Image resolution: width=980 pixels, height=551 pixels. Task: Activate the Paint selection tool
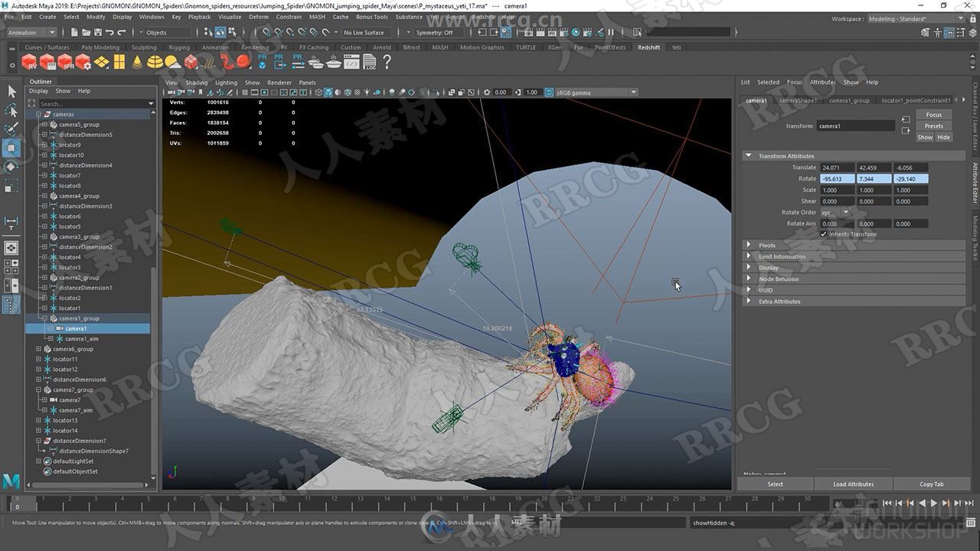[x=11, y=129]
